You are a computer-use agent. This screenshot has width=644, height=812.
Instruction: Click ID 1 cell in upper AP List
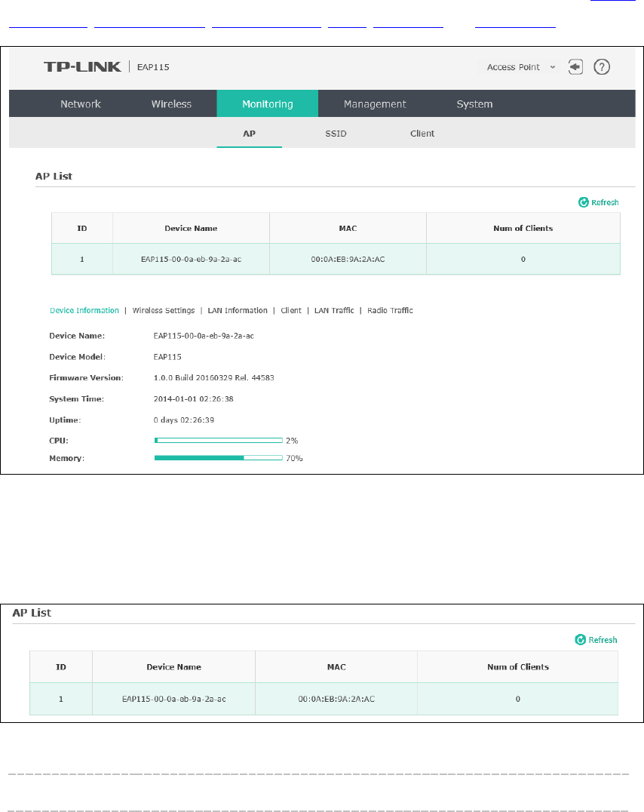(81, 260)
